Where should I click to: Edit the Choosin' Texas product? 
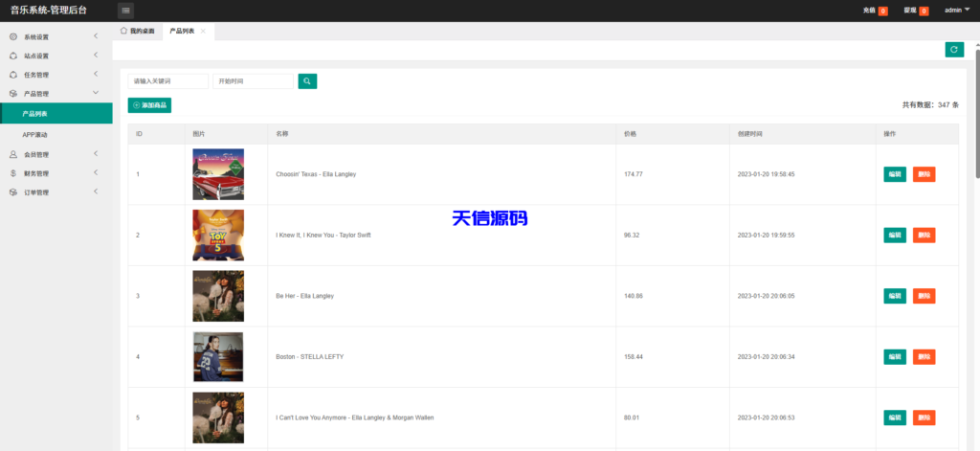coord(895,174)
